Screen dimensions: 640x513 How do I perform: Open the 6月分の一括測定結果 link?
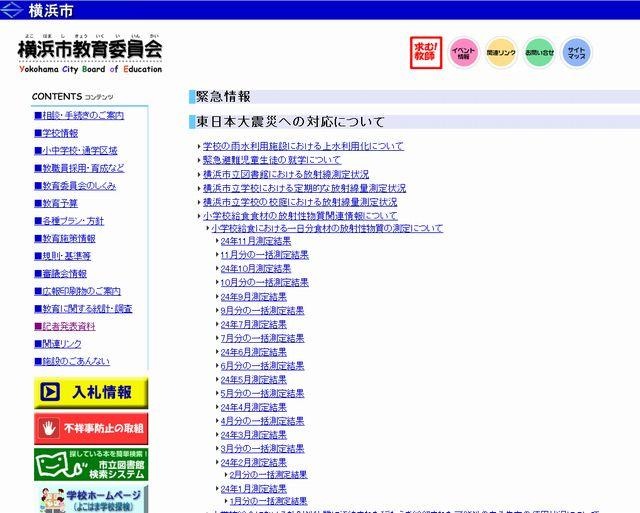(x=262, y=366)
